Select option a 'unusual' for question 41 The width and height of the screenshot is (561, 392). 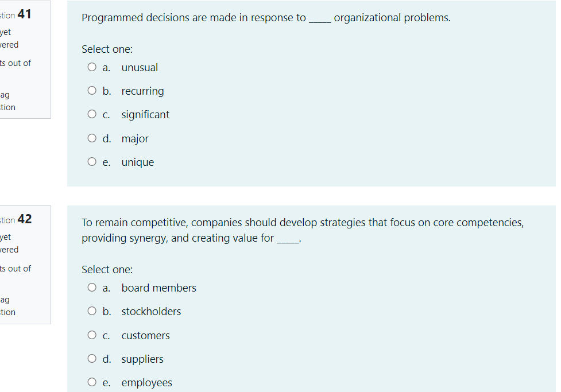click(92, 67)
